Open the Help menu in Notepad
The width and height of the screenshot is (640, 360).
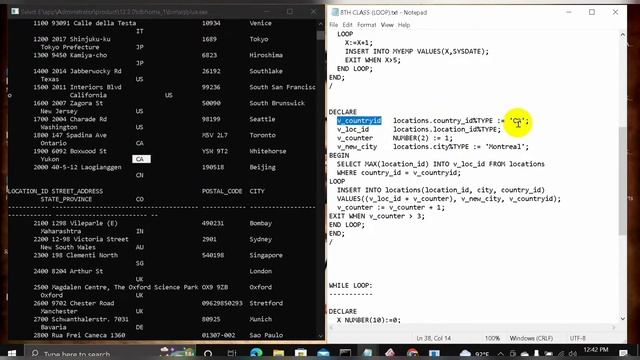coord(404,25)
